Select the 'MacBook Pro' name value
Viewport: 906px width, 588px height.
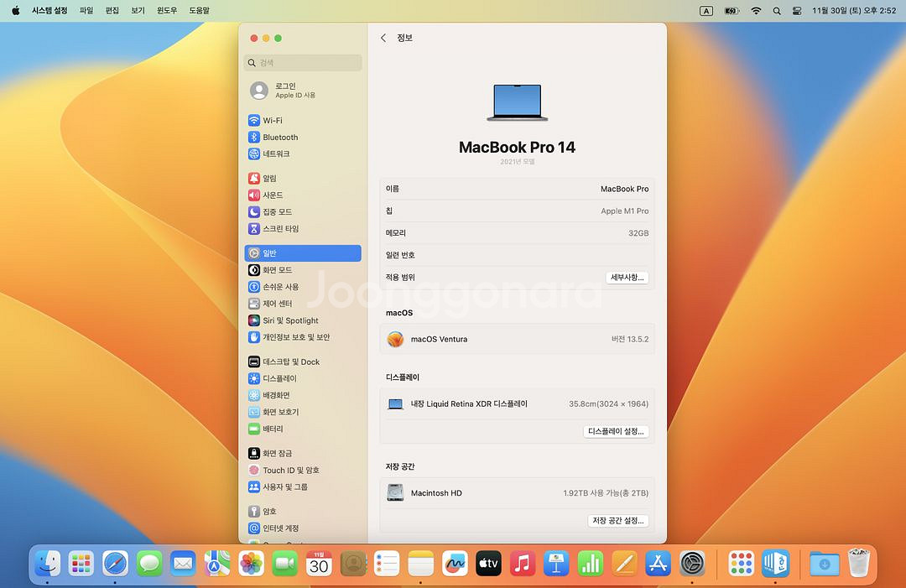click(625, 189)
